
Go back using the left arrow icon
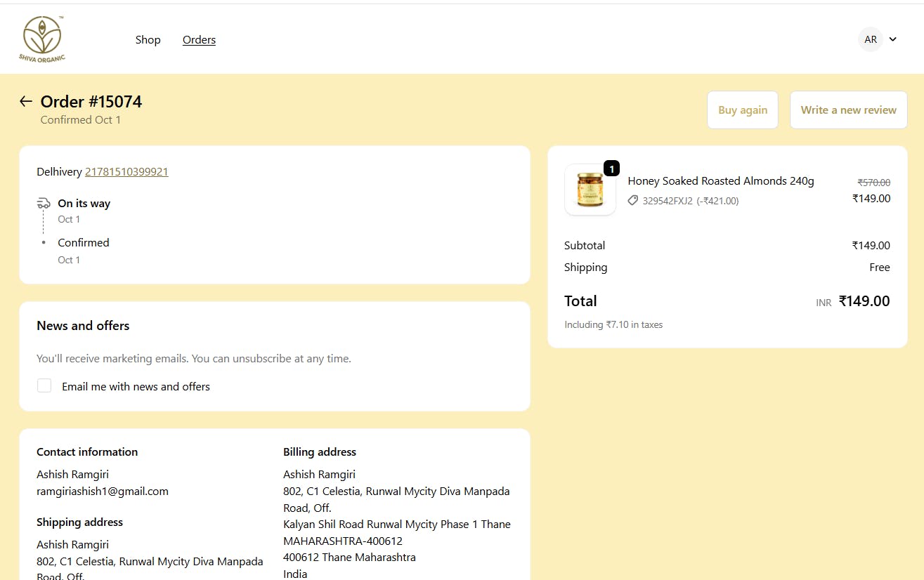click(x=26, y=101)
